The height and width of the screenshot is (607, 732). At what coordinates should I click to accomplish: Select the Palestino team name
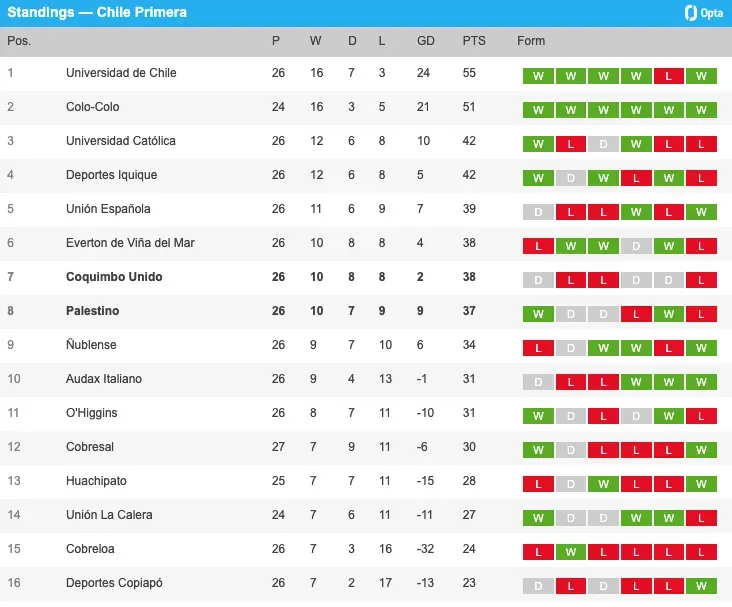click(92, 311)
